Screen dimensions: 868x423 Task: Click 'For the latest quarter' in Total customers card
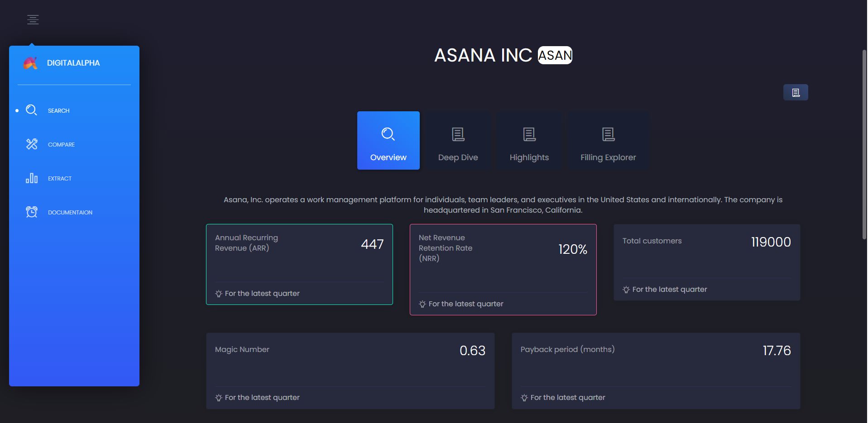point(670,290)
